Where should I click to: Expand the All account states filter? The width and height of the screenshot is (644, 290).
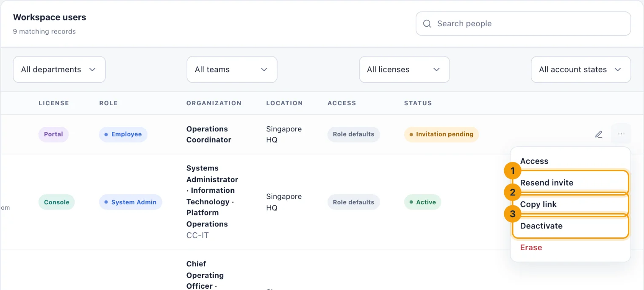tap(581, 70)
